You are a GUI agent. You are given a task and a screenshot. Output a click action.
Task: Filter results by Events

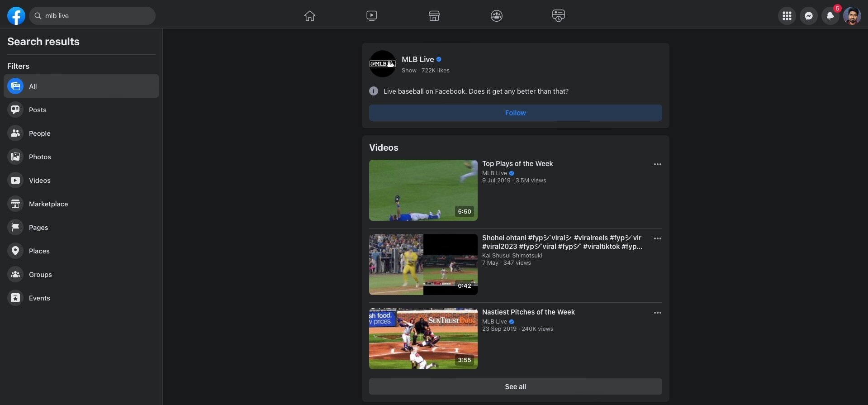(x=81, y=298)
